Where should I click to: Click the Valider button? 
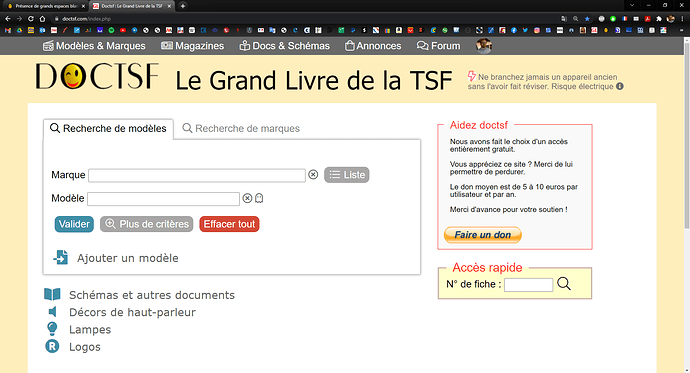[x=74, y=224]
